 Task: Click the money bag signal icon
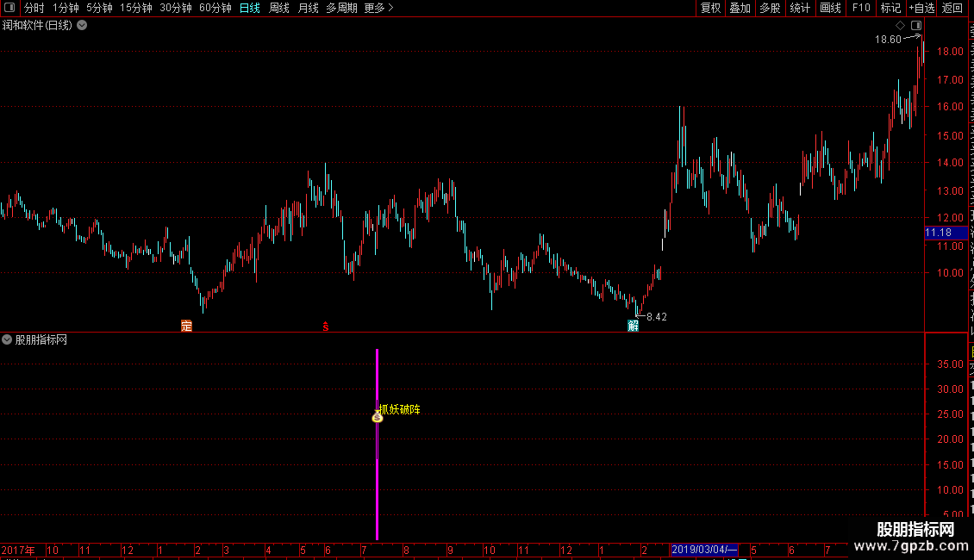point(377,418)
